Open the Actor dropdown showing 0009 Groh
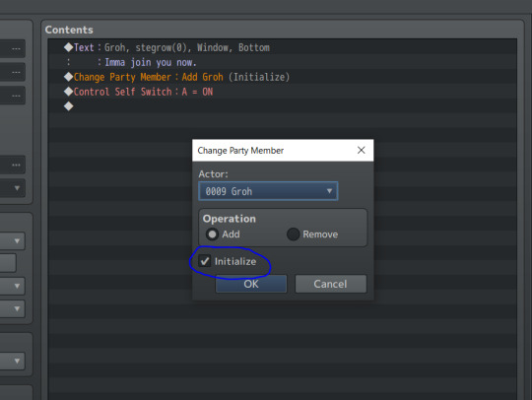This screenshot has height=400, width=532. click(x=268, y=191)
